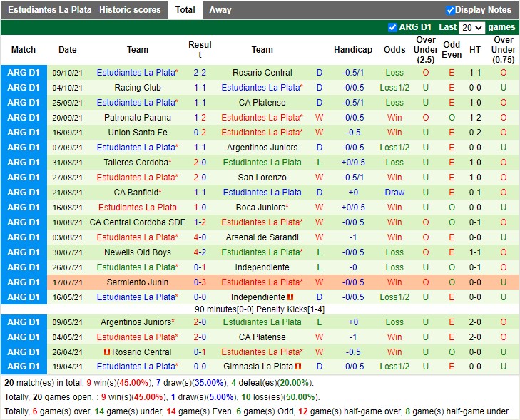Viewport: 520px width, 420px height.
Task: Switch to the Away tab
Action: pyautogui.click(x=220, y=10)
